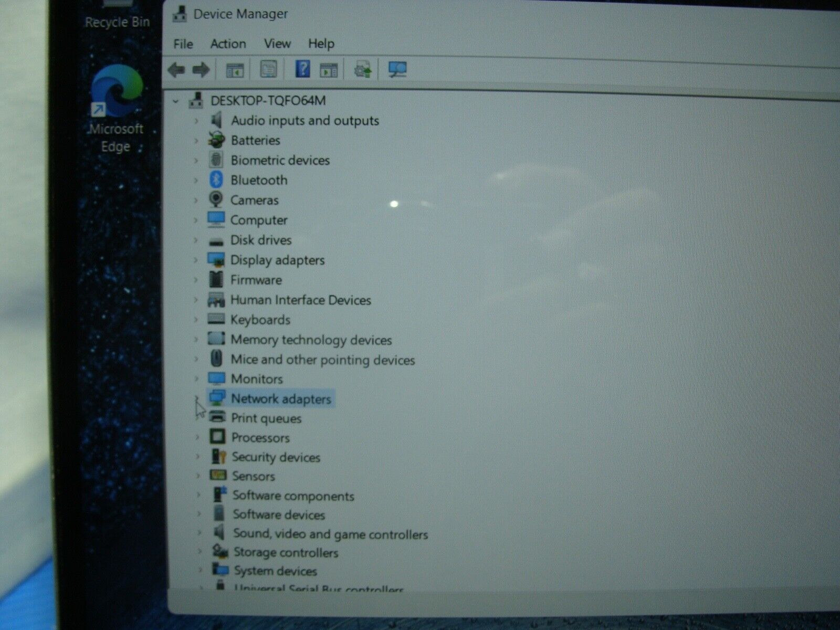Open the Help menu
Screen dimensions: 840x630
tap(321, 44)
